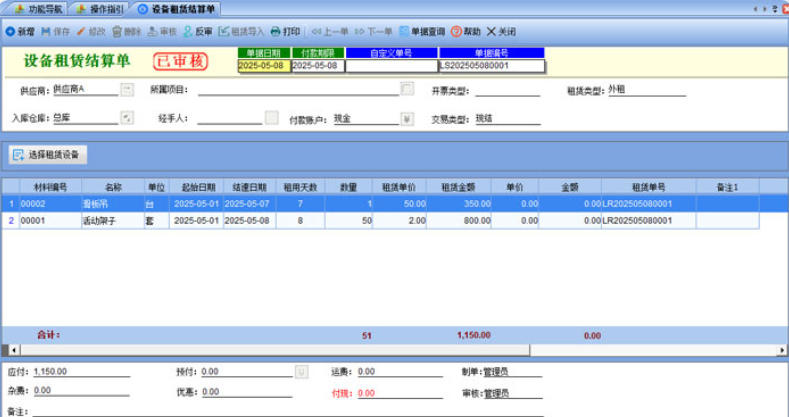
Task: Click the 新增 (New) toolbar icon
Action: point(21,32)
